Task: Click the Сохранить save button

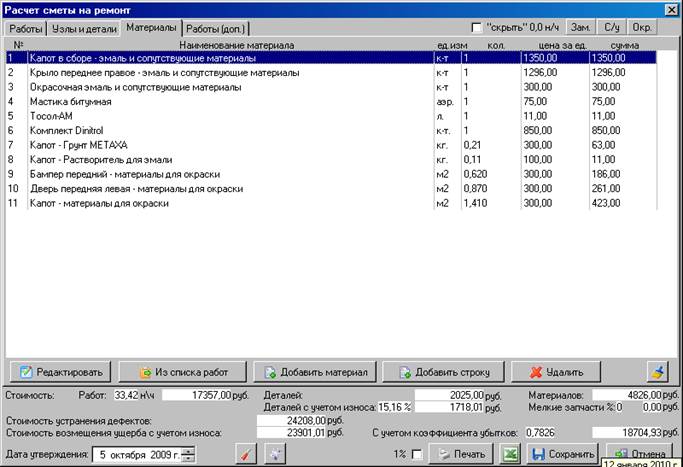Action: [x=564, y=455]
